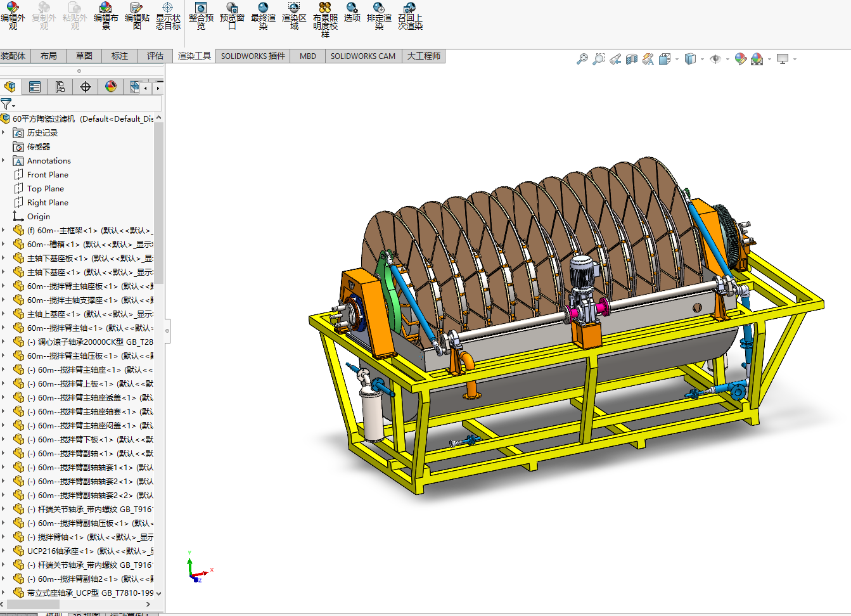Open View Settings dropdown arrow
Viewport: 851px width, 616px height.
[795, 59]
